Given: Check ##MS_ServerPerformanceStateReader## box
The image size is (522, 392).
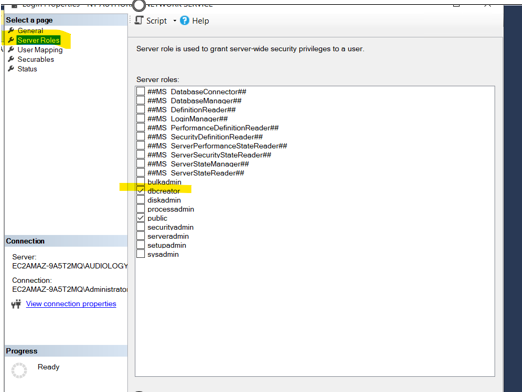Looking at the screenshot, I should pos(141,146).
